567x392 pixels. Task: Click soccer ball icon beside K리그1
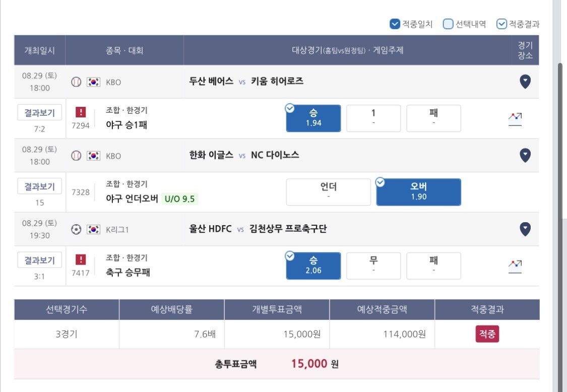(x=76, y=230)
